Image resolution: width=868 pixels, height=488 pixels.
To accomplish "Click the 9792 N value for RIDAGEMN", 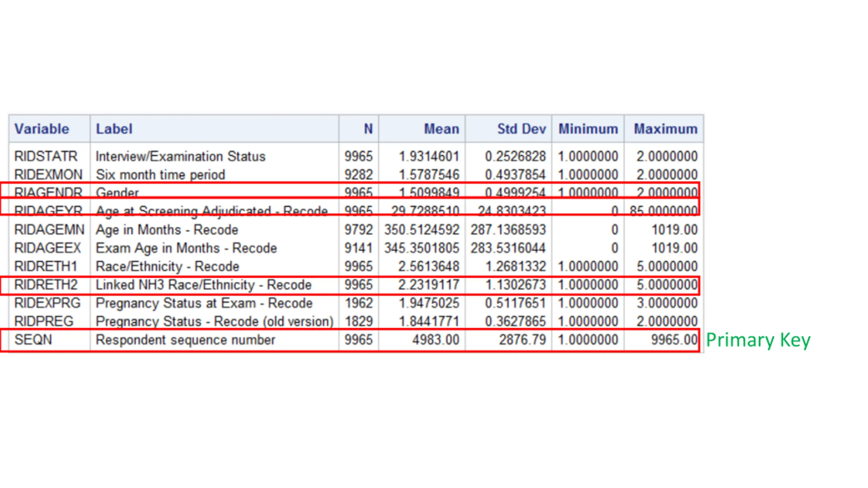I will coord(359,230).
